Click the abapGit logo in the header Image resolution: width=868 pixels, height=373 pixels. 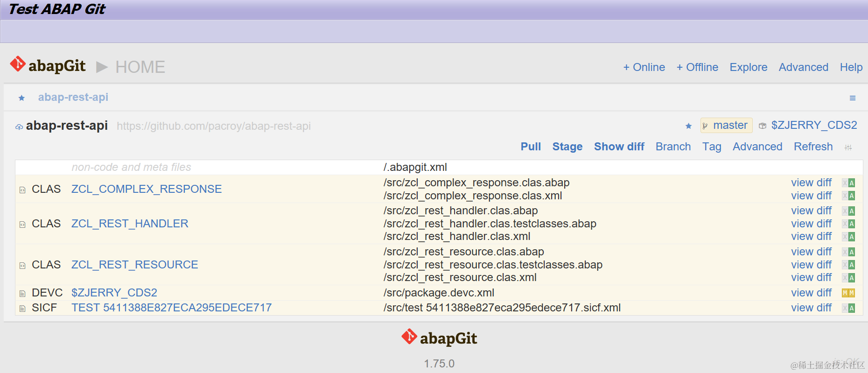tap(48, 66)
